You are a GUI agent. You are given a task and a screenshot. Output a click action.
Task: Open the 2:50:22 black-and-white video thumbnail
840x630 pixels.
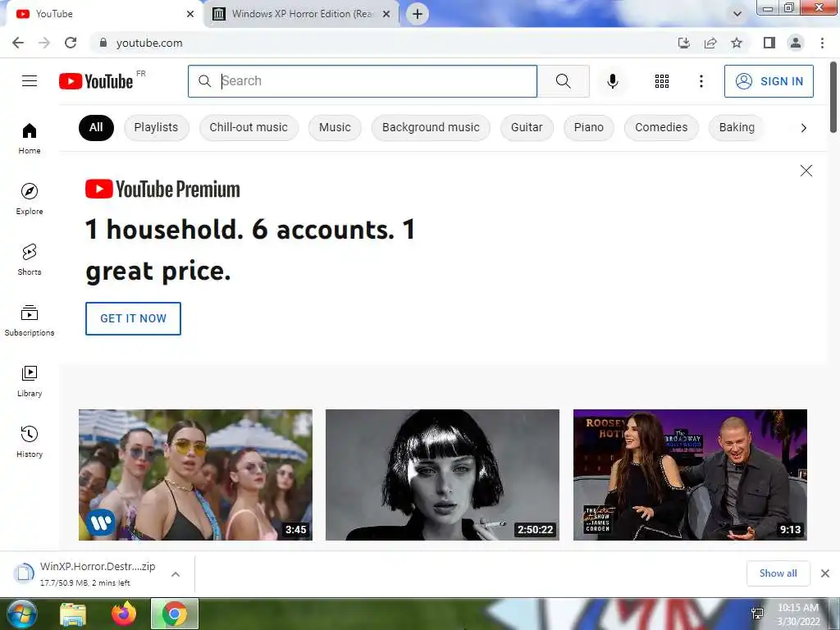coord(442,475)
